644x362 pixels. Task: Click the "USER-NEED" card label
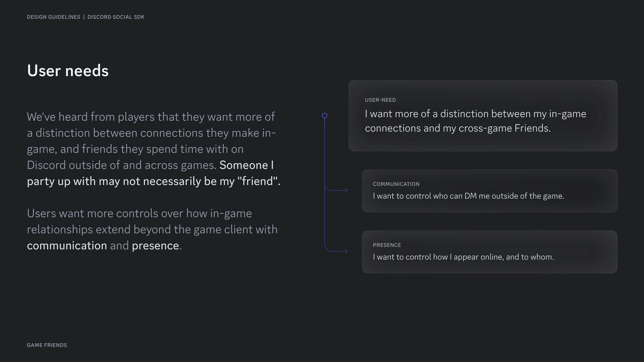point(380,100)
